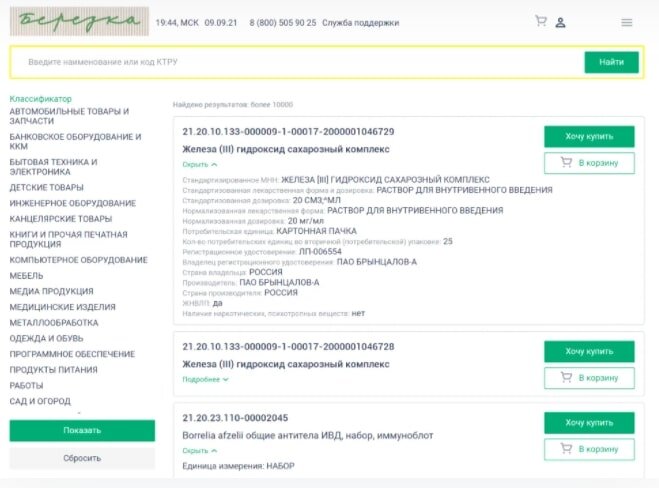Add item ending 1046729 to cart (В корзину)
This screenshot has width=659, height=488.
click(x=589, y=163)
